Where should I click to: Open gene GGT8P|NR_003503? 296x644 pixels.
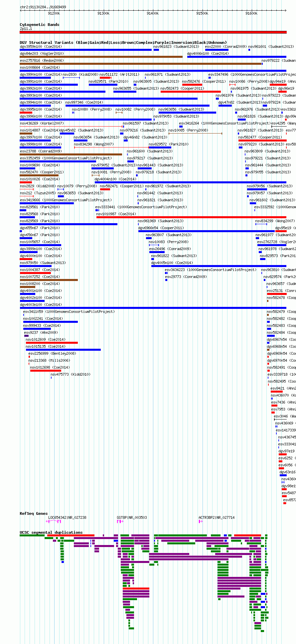(x=132, y=517)
